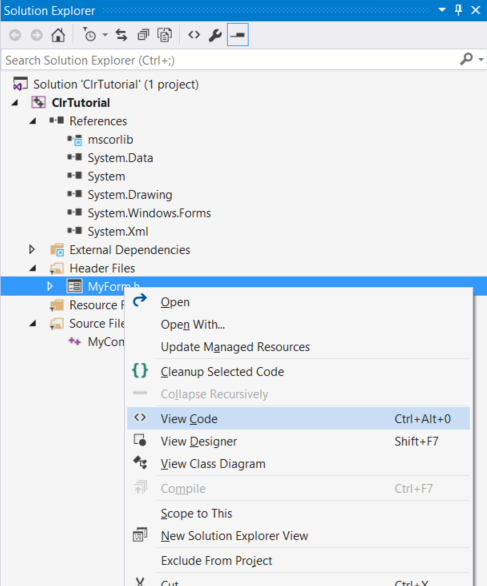
Task: Collapse the References node
Action: coord(33,121)
